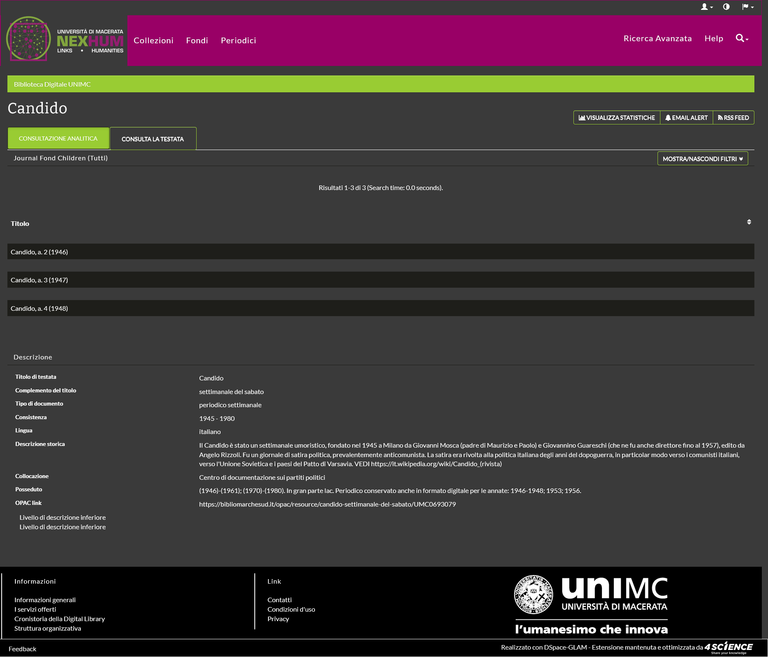The width and height of the screenshot is (768, 657).
Task: Open the Candido, a. 4 (1948) result
Action: pos(39,308)
